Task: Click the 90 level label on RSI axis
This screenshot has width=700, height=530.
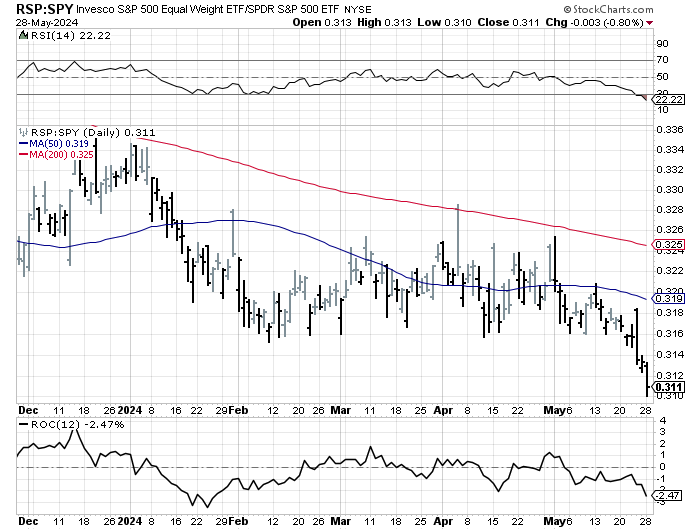Action: pyautogui.click(x=662, y=44)
